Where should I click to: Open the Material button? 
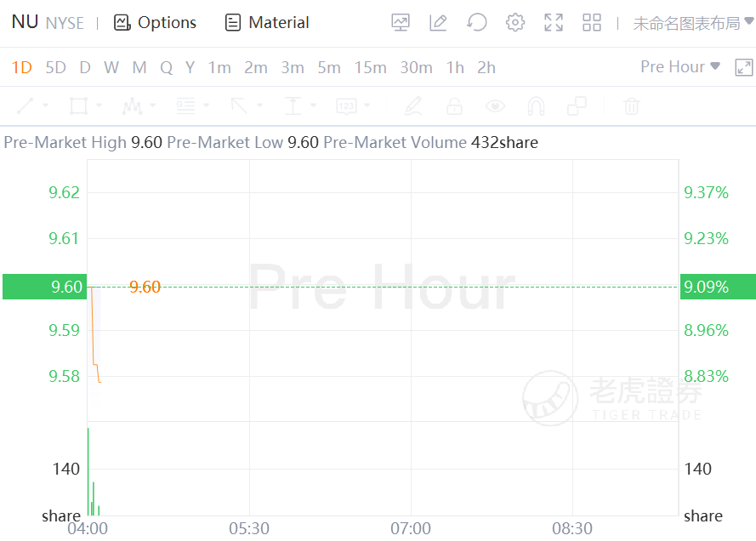tap(267, 23)
